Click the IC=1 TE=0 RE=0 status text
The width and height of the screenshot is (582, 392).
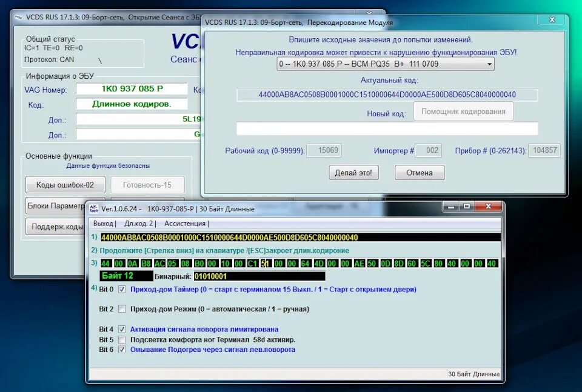[x=53, y=48]
